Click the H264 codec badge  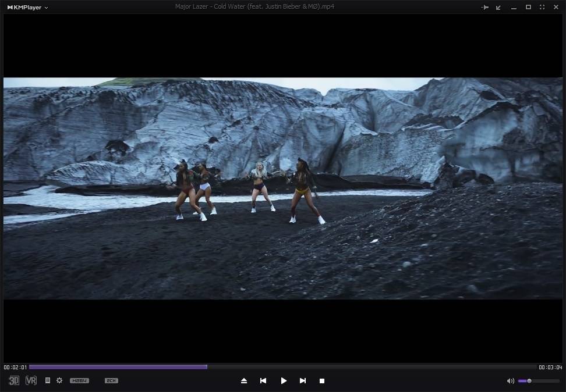79,381
